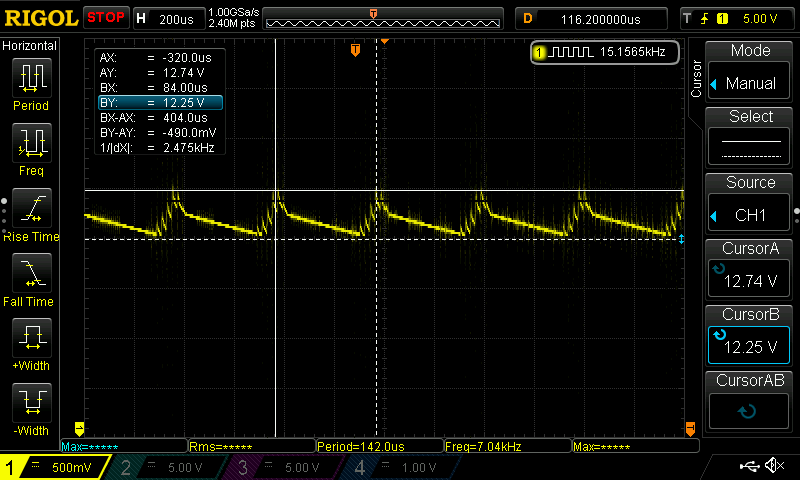Click the orange trigger T marker on waveform
Screen dimensions: 800x480
click(355, 50)
